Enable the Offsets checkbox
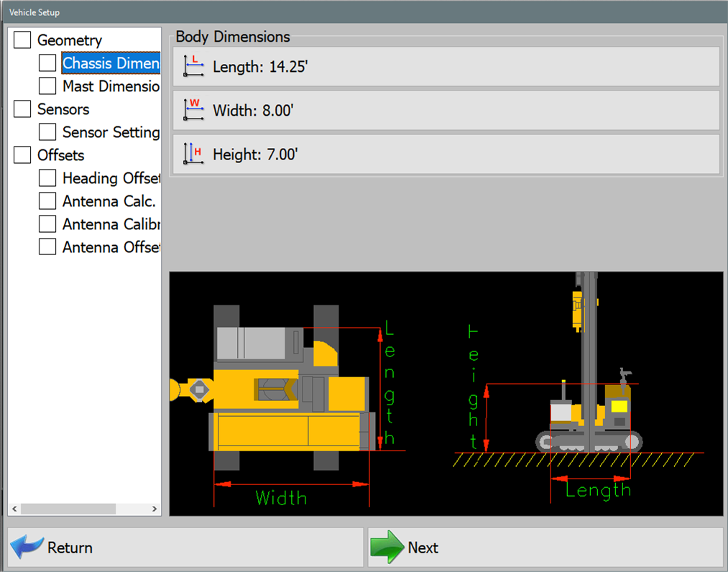This screenshot has width=728, height=572. click(21, 155)
